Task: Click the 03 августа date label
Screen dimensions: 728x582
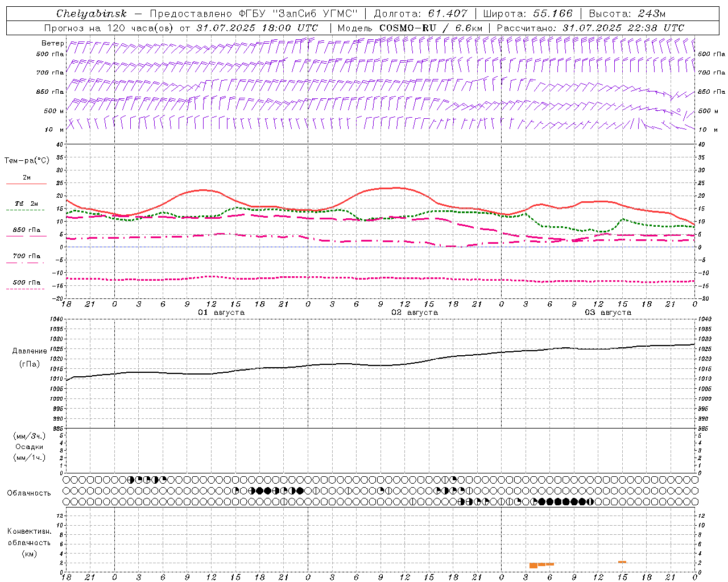Action: click(x=608, y=313)
